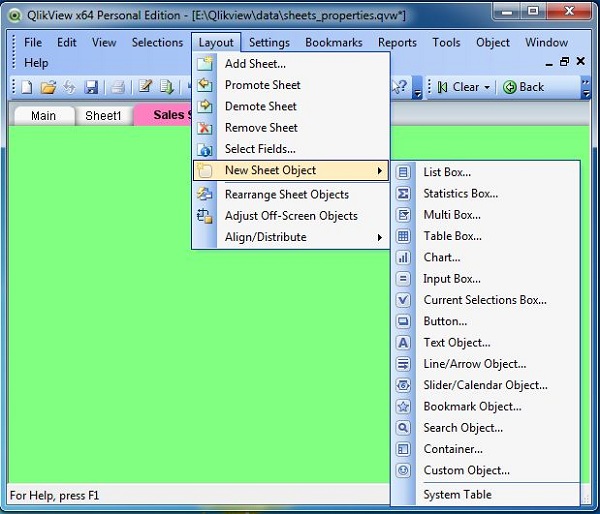
Task: Open the File menu
Action: [33, 42]
